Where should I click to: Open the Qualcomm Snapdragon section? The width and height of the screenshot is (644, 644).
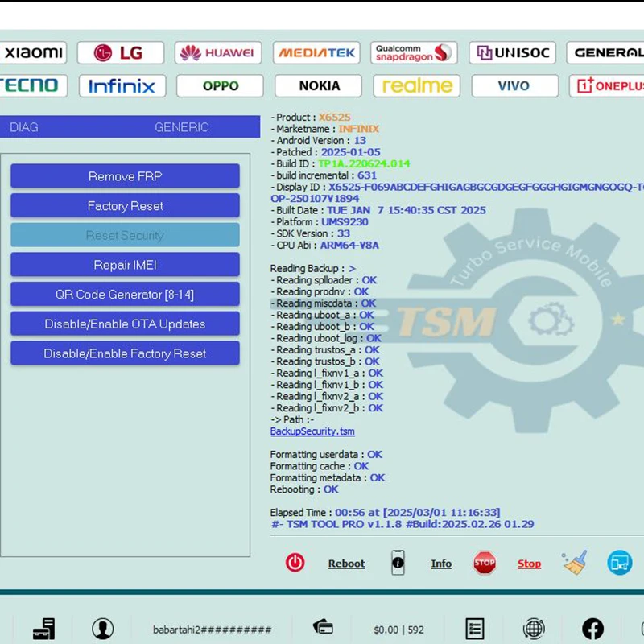point(414,52)
